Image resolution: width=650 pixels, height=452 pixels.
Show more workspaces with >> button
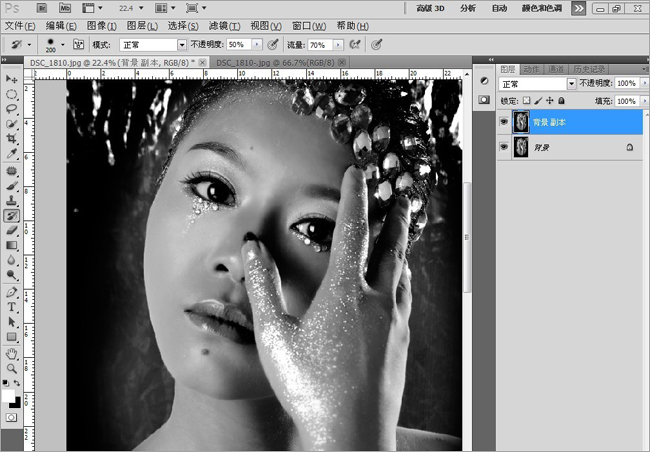click(578, 8)
